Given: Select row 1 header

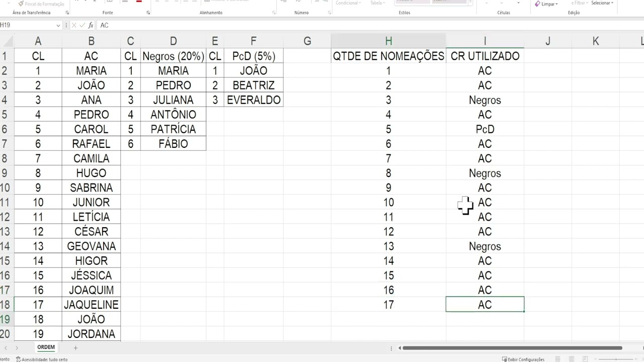Looking at the screenshot, I should tap(7, 56).
